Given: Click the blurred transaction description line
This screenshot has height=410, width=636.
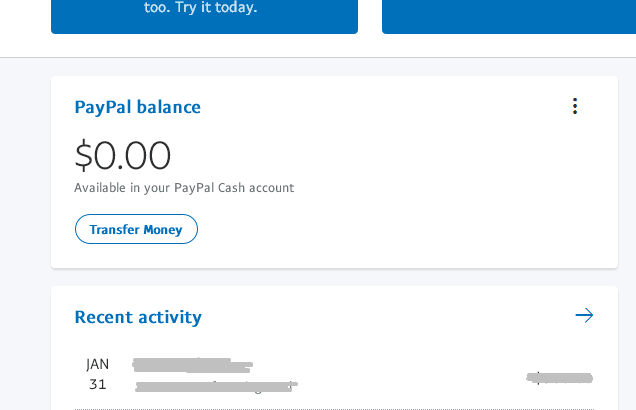Looking at the screenshot, I should pos(217,385).
